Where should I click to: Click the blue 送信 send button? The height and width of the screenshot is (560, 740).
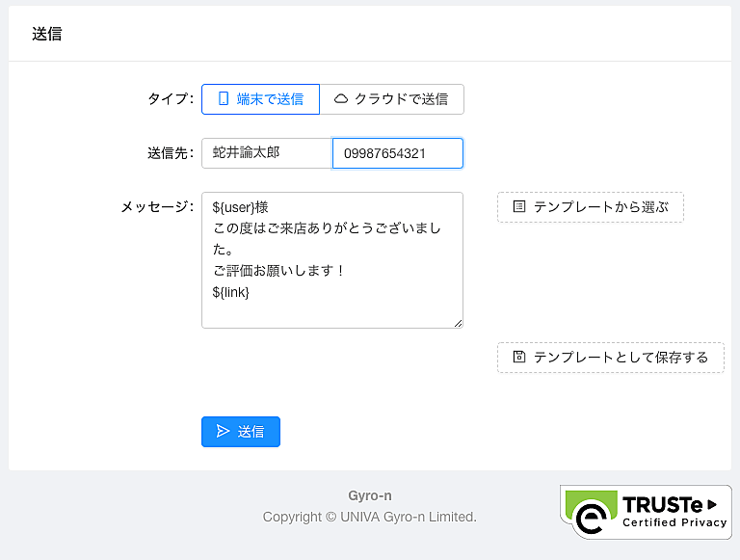[241, 432]
